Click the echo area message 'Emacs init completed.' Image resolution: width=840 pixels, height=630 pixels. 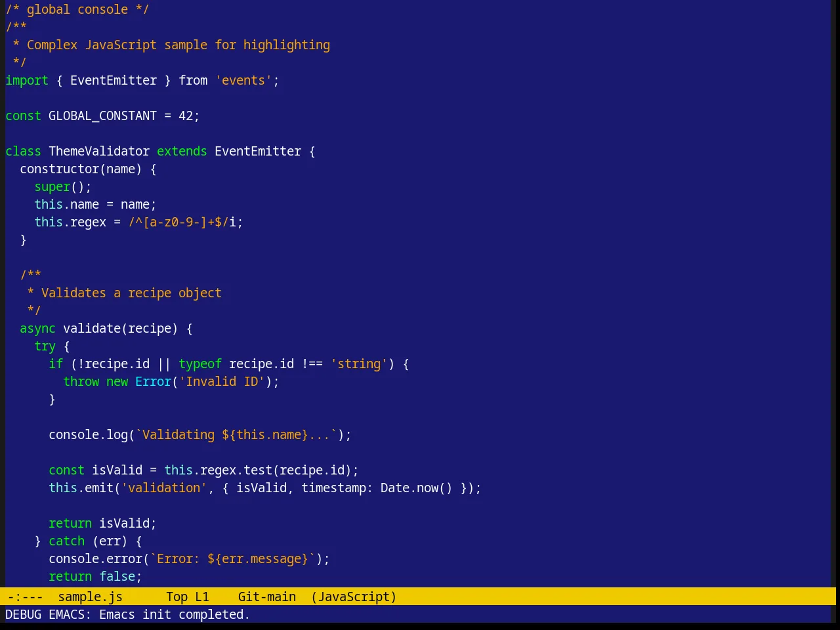[175, 614]
